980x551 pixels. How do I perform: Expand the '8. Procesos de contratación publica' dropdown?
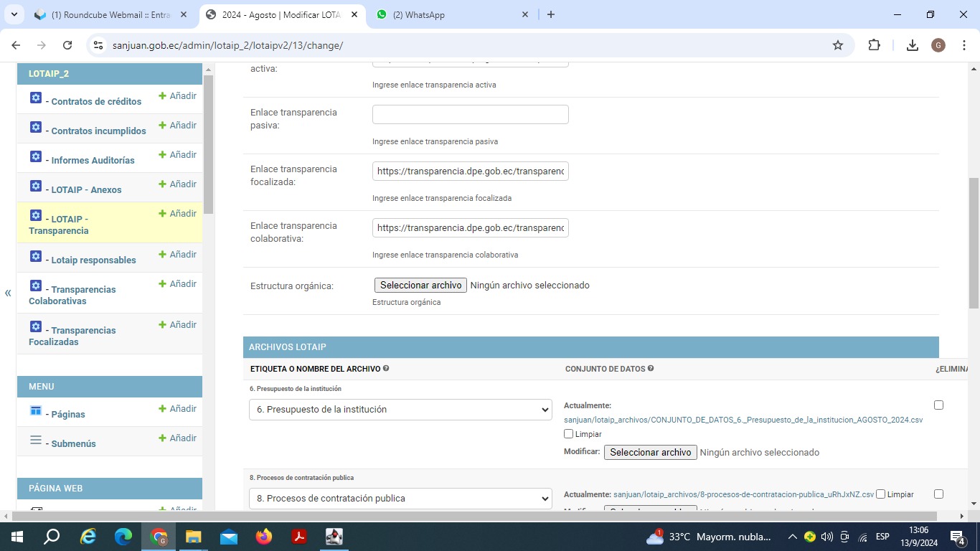coord(400,499)
